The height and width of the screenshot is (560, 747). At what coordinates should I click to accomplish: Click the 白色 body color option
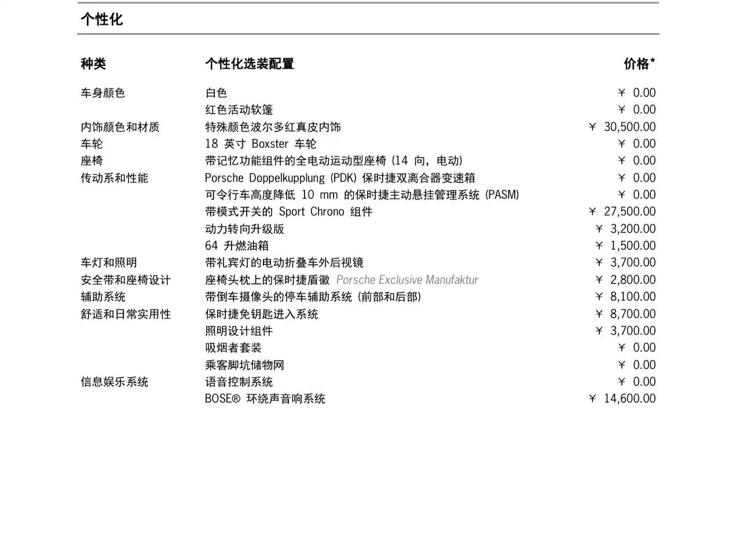coord(216,93)
